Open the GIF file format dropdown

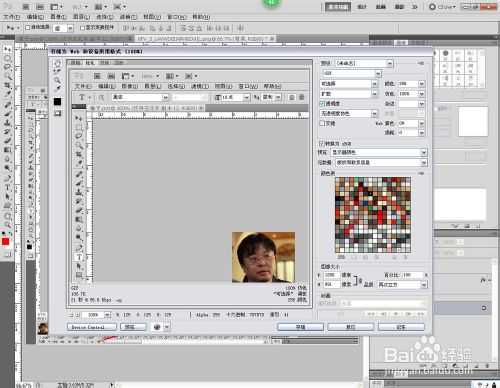351,73
